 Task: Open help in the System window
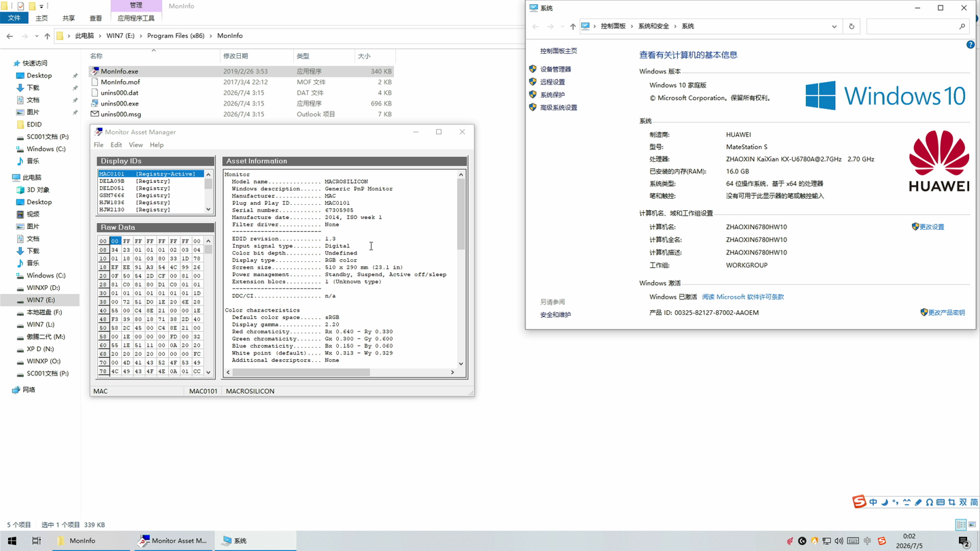coord(970,45)
